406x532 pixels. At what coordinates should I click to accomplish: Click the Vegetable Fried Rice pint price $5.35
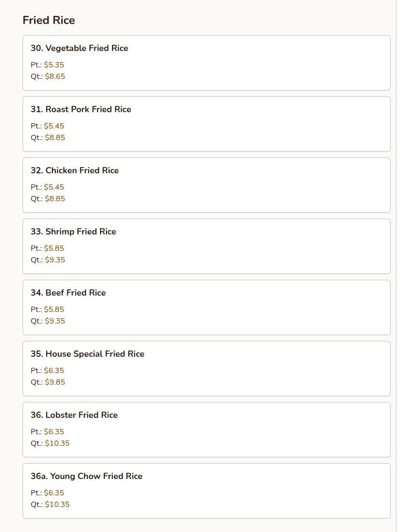pyautogui.click(x=54, y=65)
